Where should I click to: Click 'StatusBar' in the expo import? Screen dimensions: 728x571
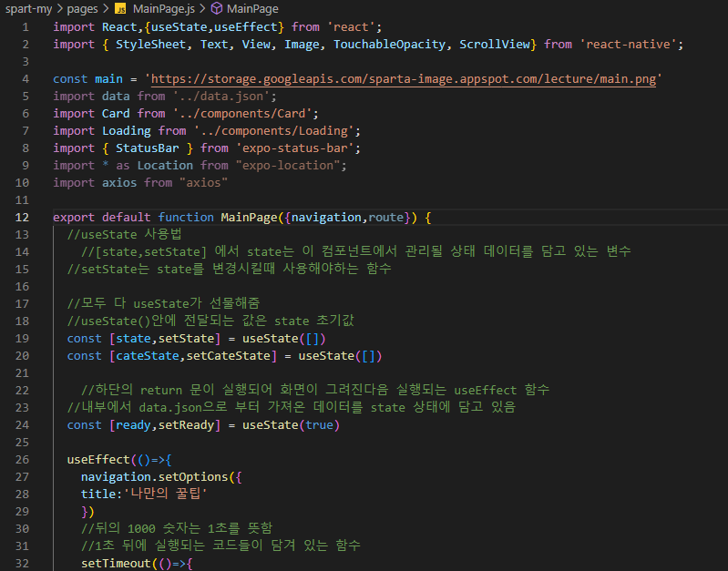click(x=148, y=148)
